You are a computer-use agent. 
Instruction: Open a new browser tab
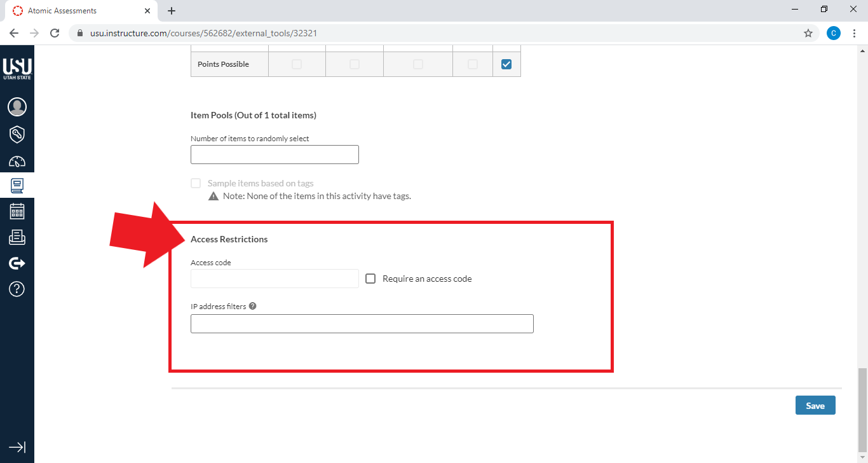(172, 11)
